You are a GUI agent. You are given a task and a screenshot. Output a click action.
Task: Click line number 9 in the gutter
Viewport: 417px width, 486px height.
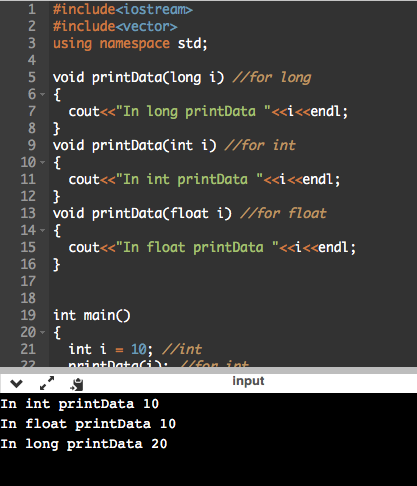click(32, 145)
